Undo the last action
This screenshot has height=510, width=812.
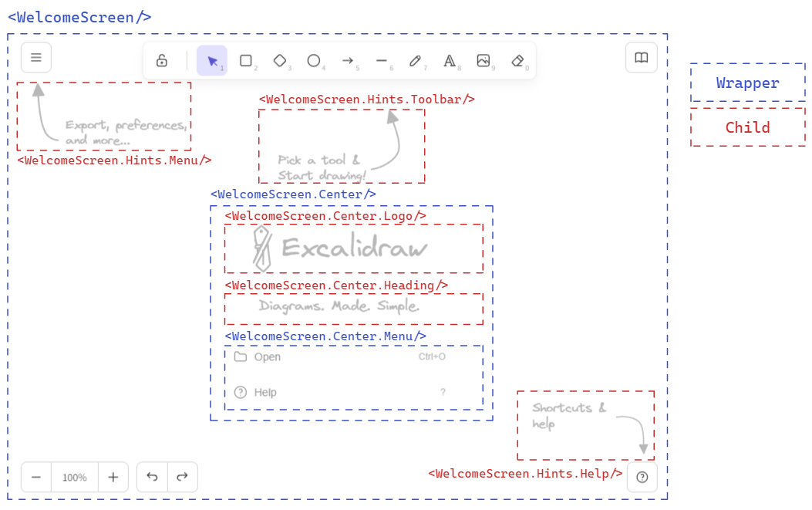point(152,477)
